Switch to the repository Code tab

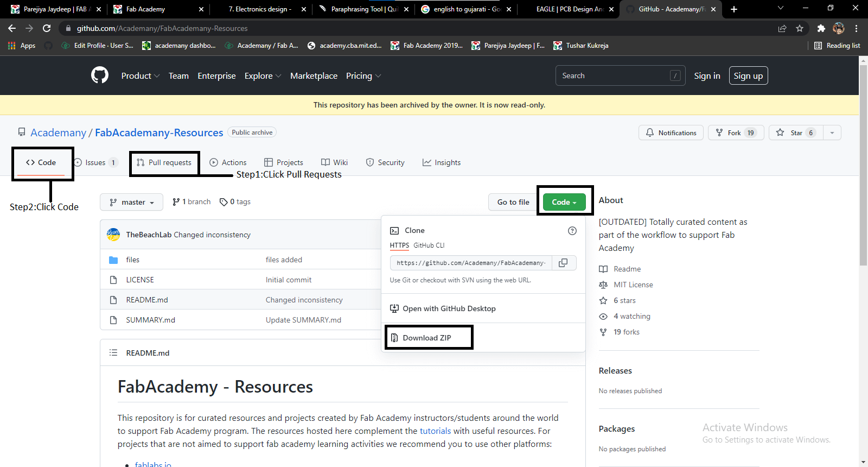click(41, 162)
